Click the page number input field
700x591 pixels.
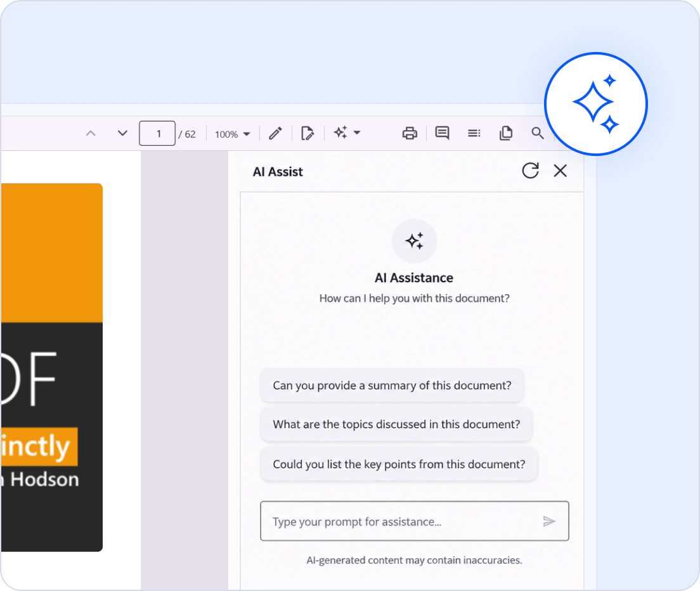click(x=157, y=133)
